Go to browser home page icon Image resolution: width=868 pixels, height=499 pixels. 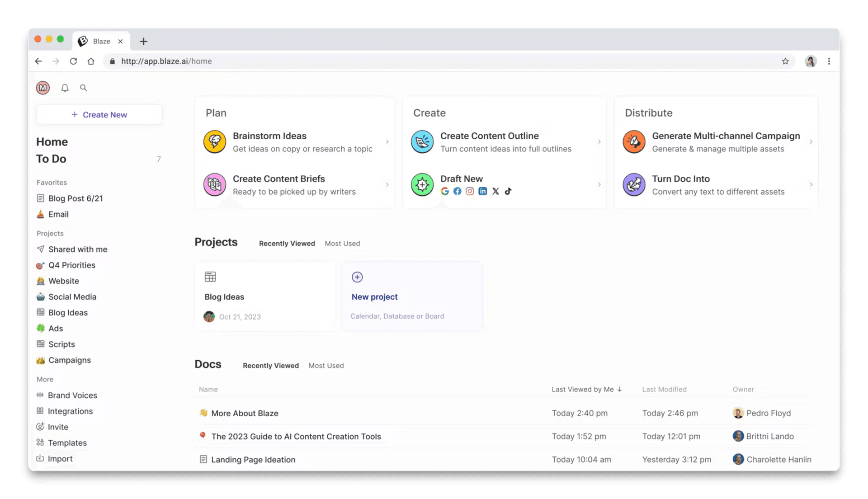91,61
